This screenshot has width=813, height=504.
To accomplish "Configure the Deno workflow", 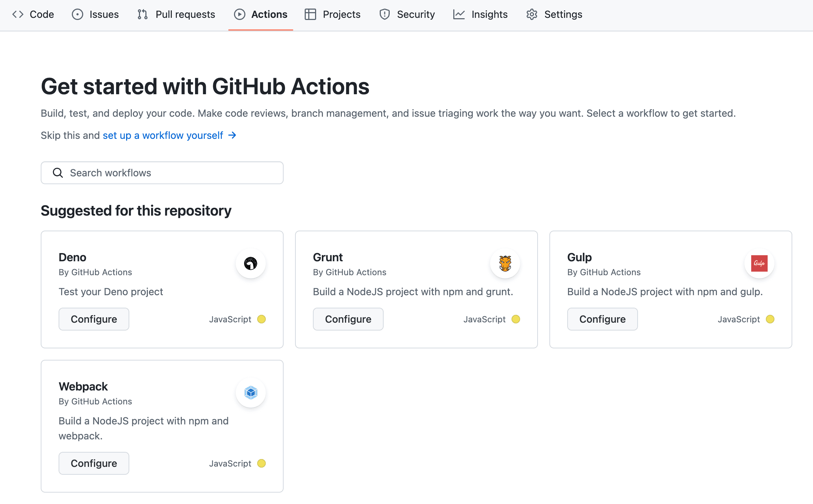I will [94, 319].
